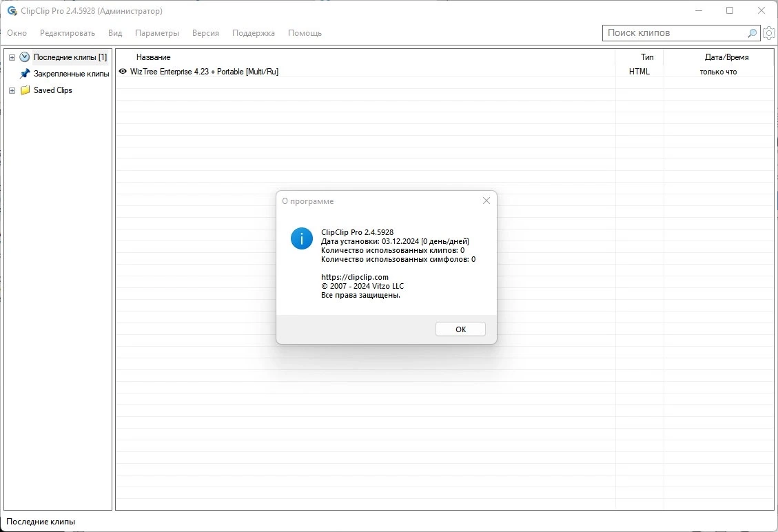
Task: Sort by the Дата/Время column header
Action: (726, 57)
